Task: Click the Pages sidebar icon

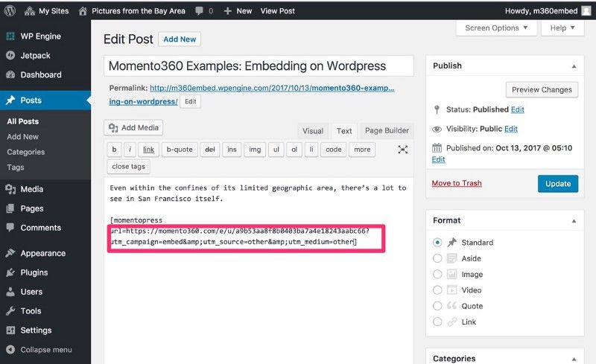Action: pos(10,208)
